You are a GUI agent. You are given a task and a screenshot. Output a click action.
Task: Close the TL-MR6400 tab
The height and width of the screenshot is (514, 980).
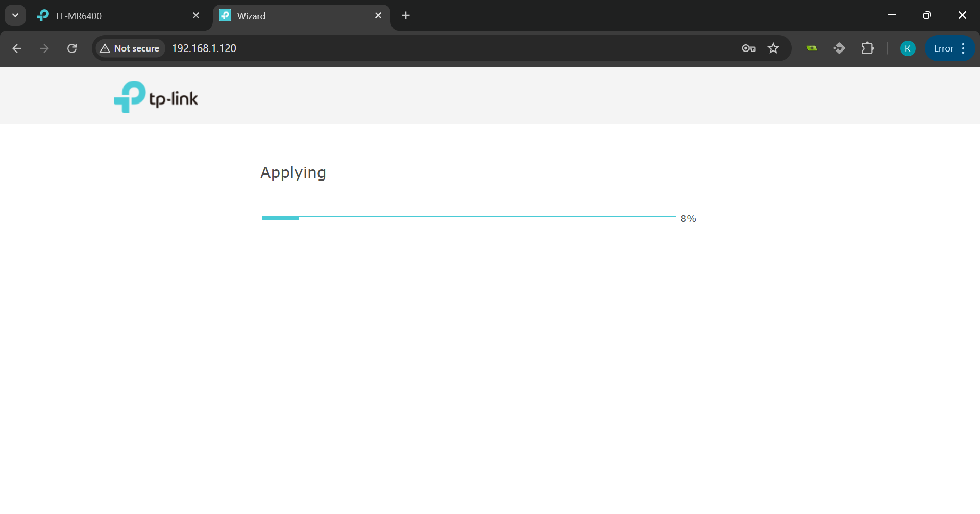(196, 16)
